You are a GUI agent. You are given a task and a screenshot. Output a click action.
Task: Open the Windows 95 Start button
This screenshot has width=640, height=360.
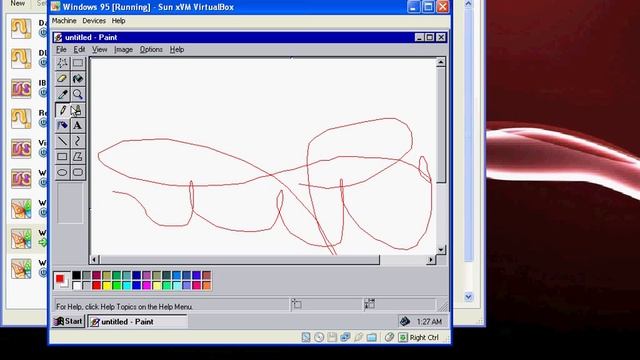69,322
